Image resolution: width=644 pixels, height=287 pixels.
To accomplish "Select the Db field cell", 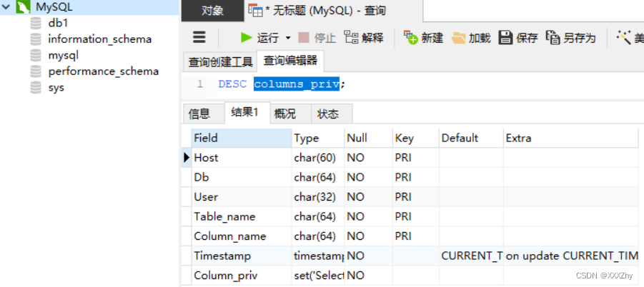I will click(x=242, y=177).
